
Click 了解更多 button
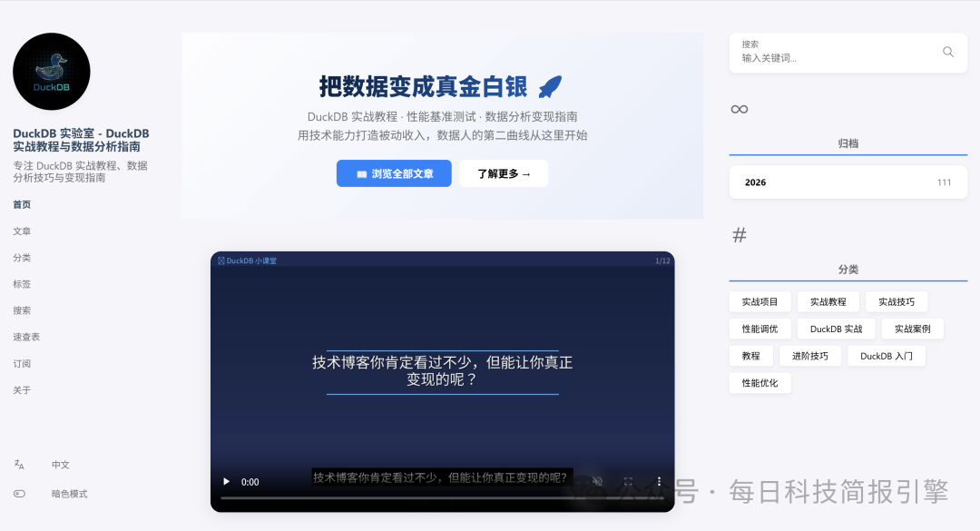point(504,173)
